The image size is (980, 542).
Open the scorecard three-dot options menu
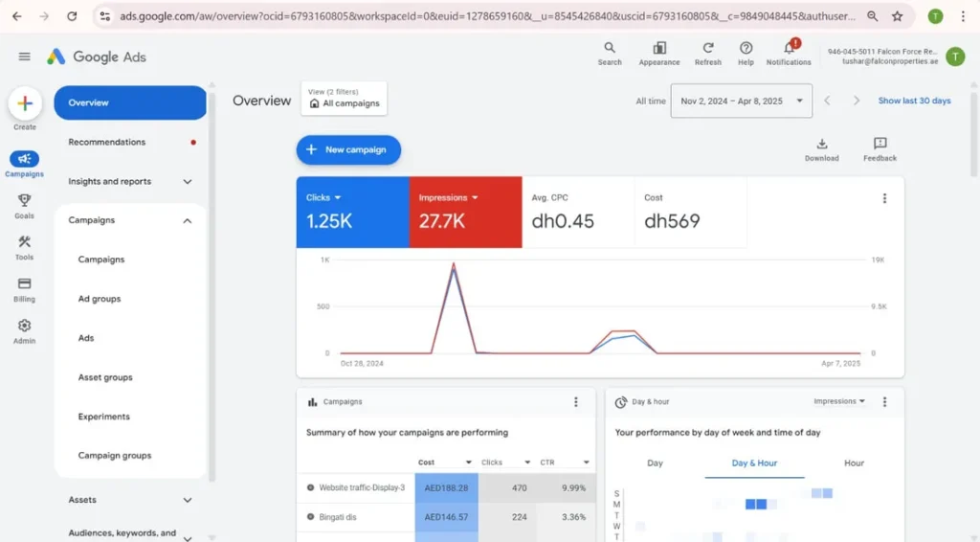884,198
